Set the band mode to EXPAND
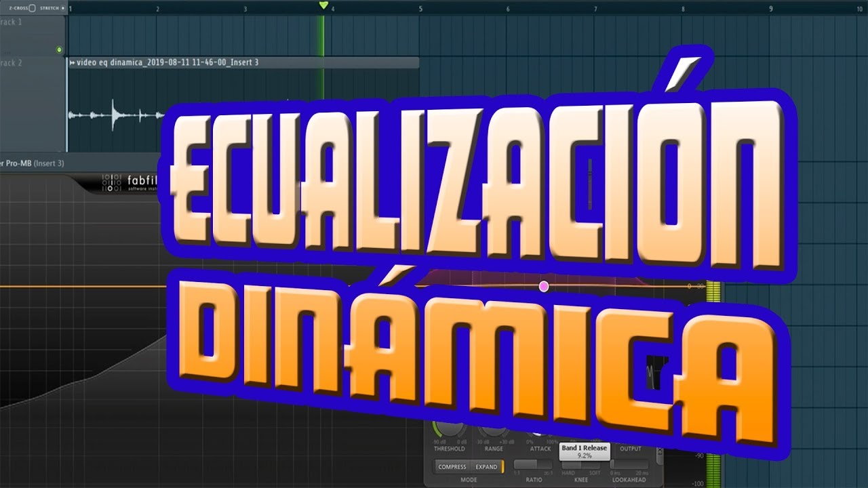868x488 pixels. [486, 467]
